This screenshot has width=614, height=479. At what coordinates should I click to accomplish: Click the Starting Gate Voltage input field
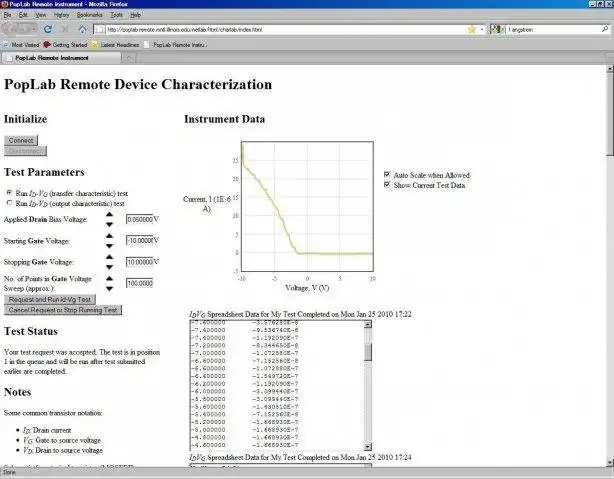pyautogui.click(x=139, y=240)
